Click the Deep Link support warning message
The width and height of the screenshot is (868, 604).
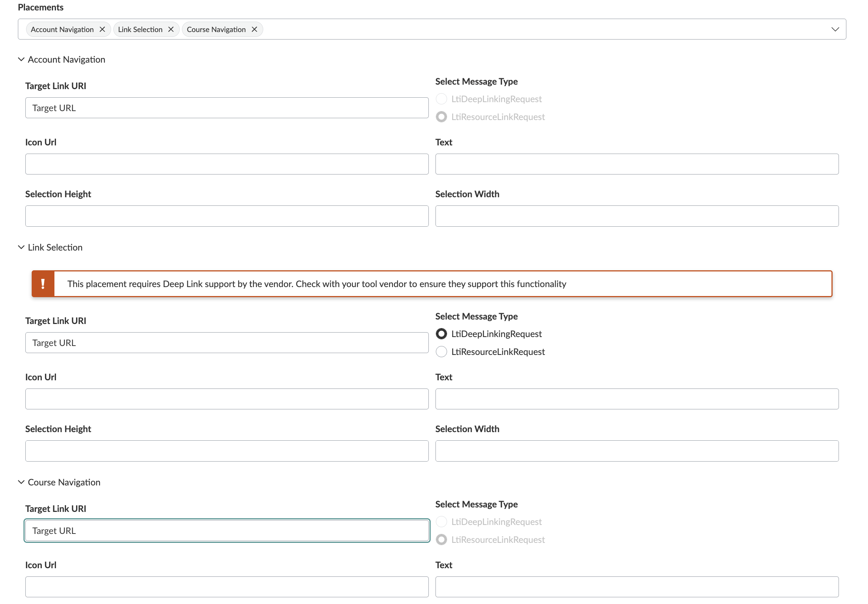317,284
